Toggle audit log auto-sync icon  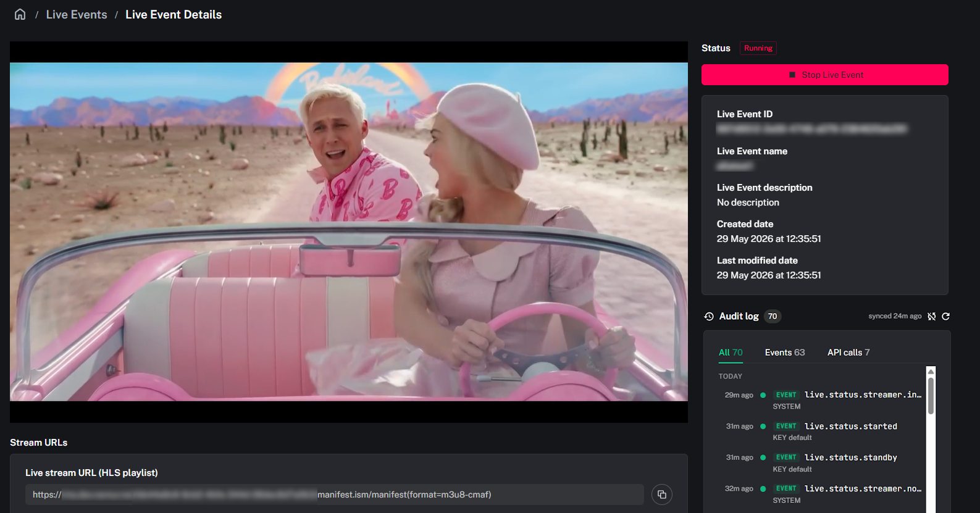(x=932, y=317)
